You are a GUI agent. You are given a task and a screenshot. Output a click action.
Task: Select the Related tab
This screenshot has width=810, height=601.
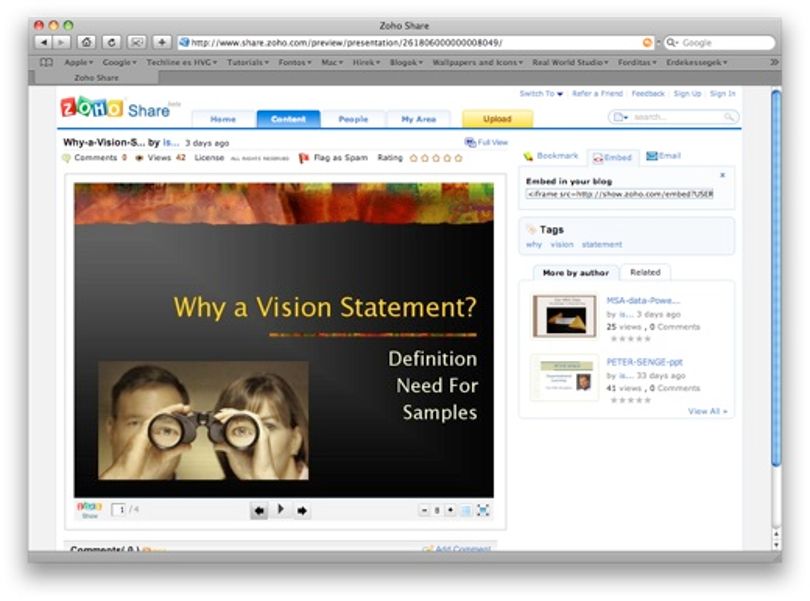[x=645, y=272]
